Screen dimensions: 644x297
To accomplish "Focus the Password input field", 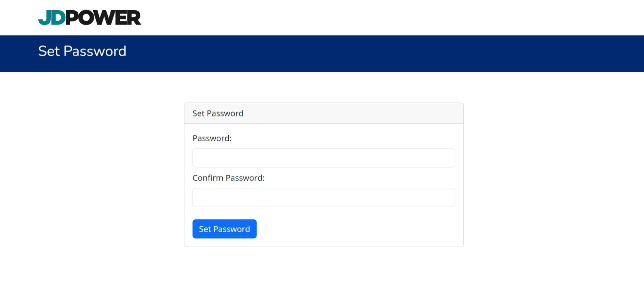I will tap(323, 158).
